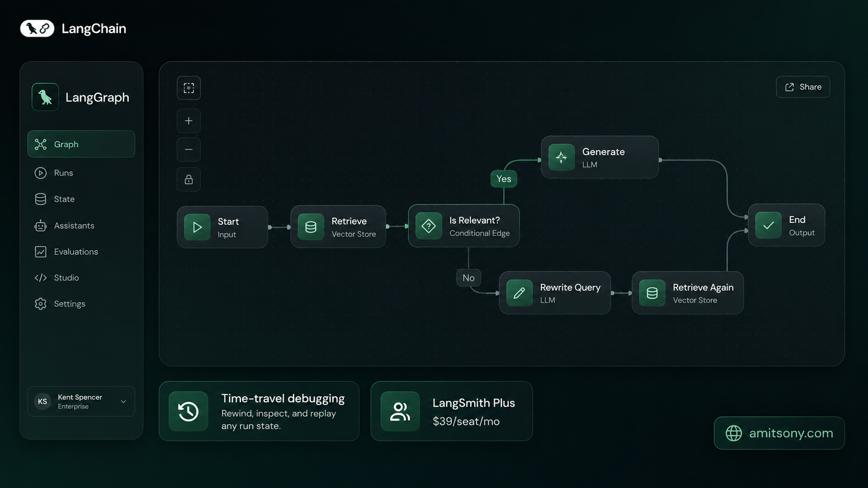
Task: Open the amitsony.com link
Action: (779, 433)
